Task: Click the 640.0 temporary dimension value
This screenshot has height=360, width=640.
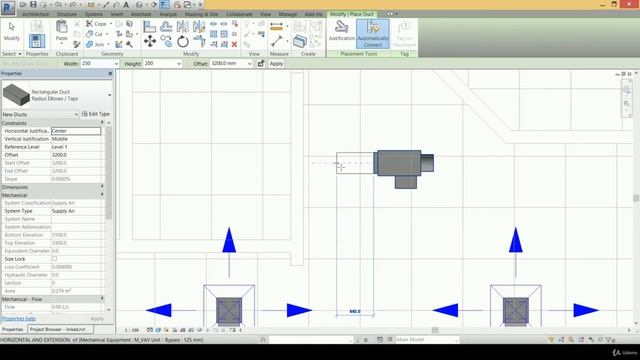Action: click(x=355, y=311)
